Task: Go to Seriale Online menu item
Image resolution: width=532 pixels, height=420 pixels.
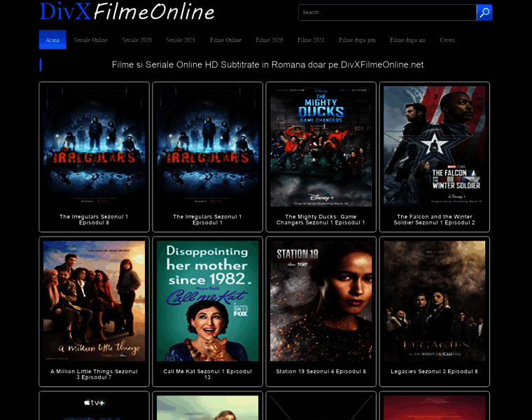Action: click(x=91, y=40)
